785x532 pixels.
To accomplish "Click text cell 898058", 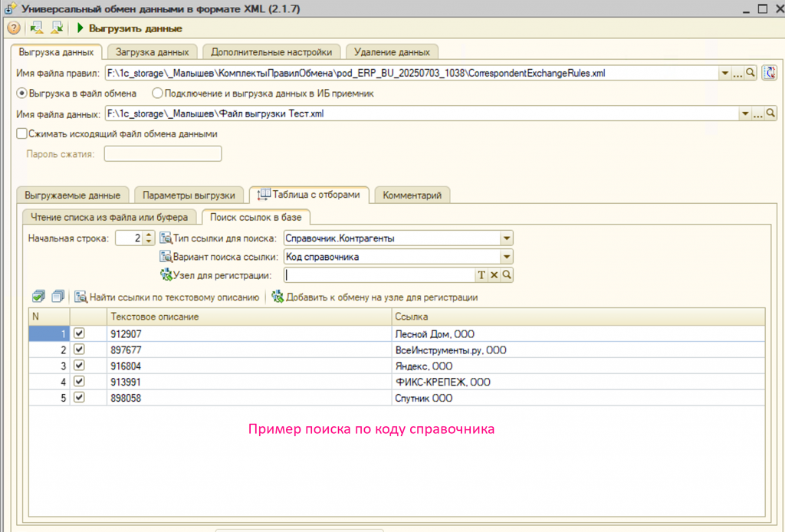I will (x=249, y=398).
